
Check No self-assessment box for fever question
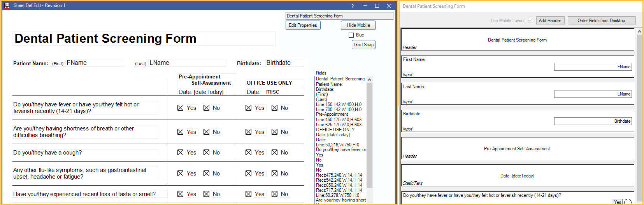click(x=206, y=108)
